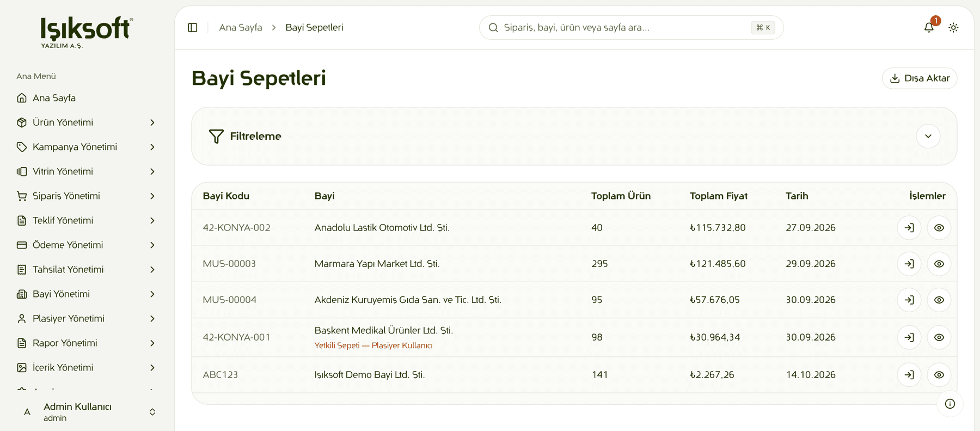The width and height of the screenshot is (980, 431).
Task: Open cart login for Marmara Yapı Market
Action: [909, 264]
